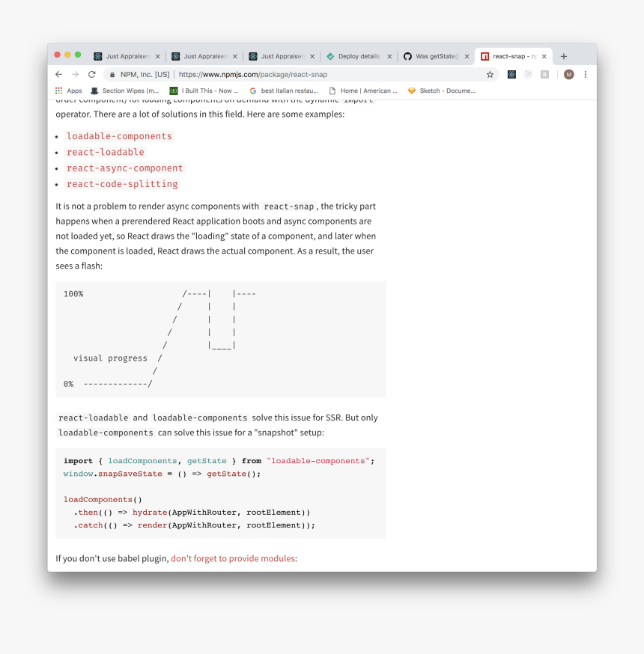
Task: Open a new browser tab
Action: click(x=564, y=56)
